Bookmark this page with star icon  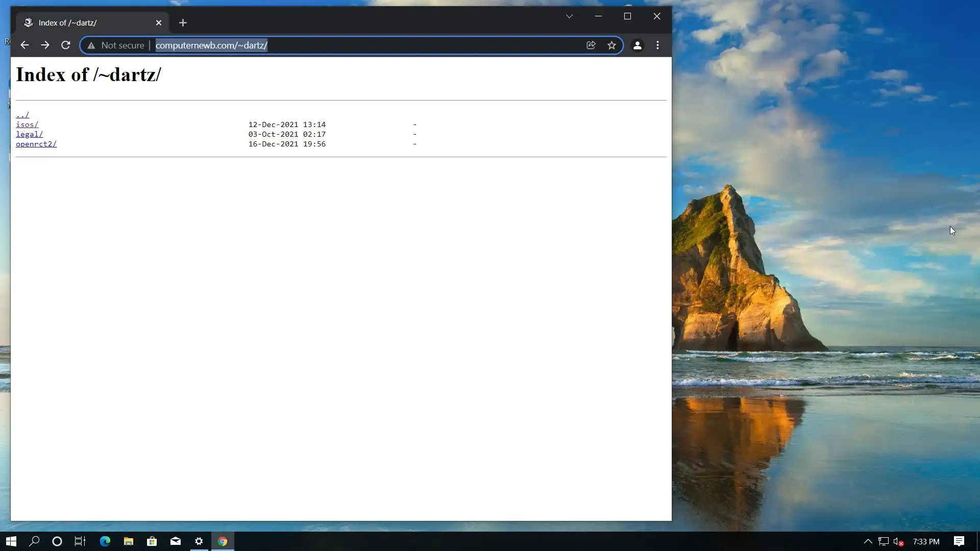pos(611,45)
